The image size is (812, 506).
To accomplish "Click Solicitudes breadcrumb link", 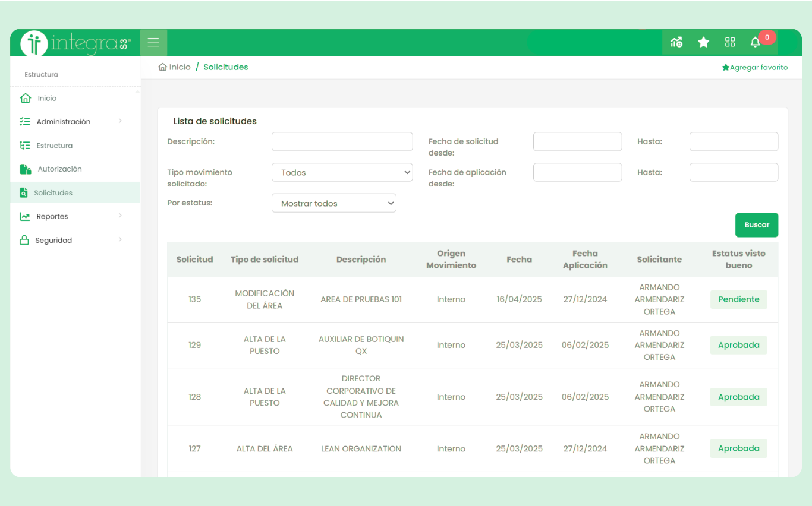I will [226, 67].
